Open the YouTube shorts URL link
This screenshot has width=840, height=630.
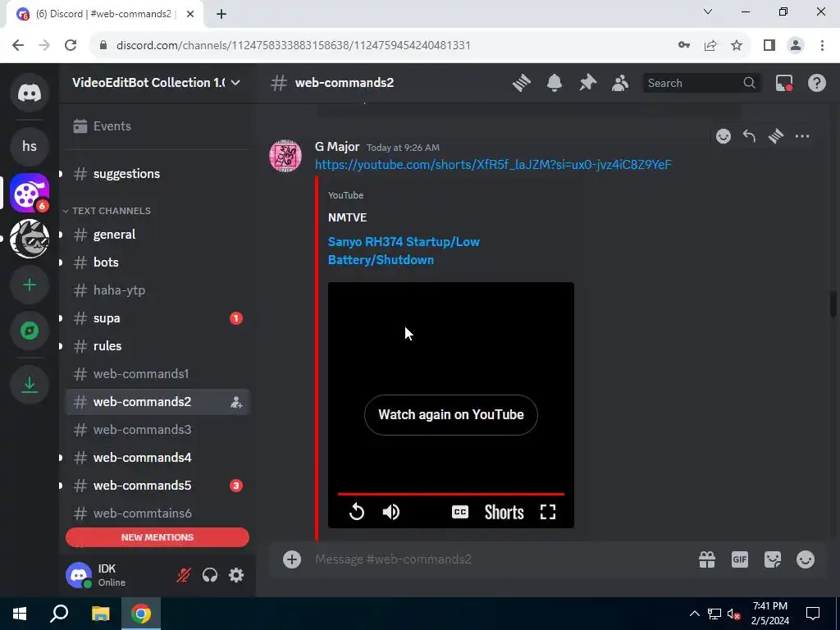pos(493,164)
